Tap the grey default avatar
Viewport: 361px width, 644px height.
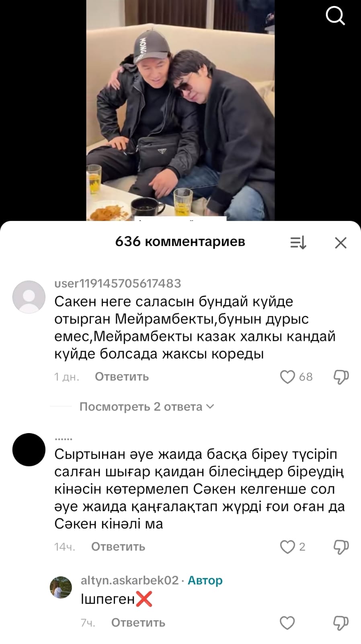29,297
